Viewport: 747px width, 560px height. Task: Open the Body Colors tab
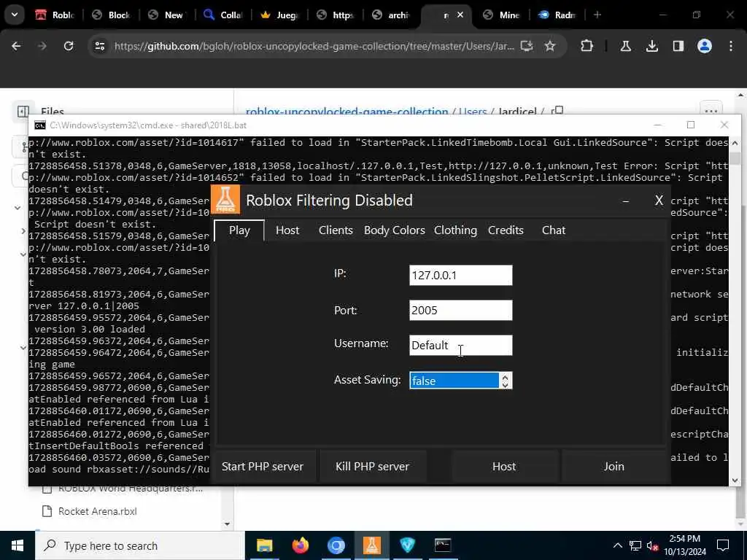[x=394, y=230]
